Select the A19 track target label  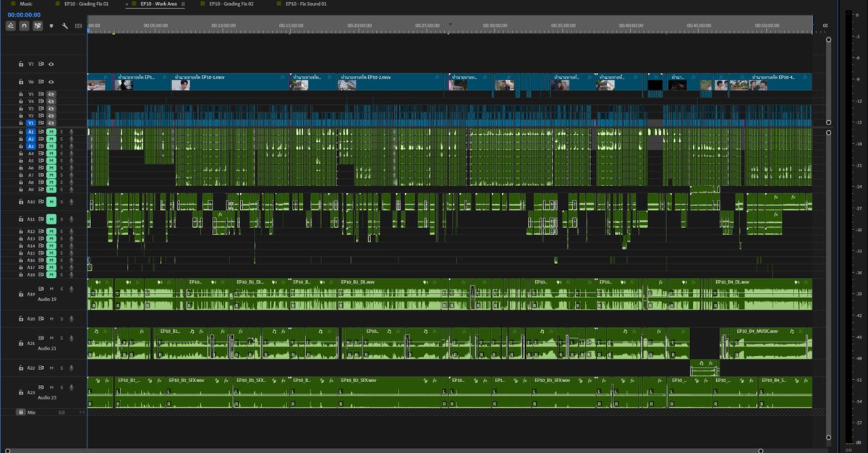coord(31,295)
